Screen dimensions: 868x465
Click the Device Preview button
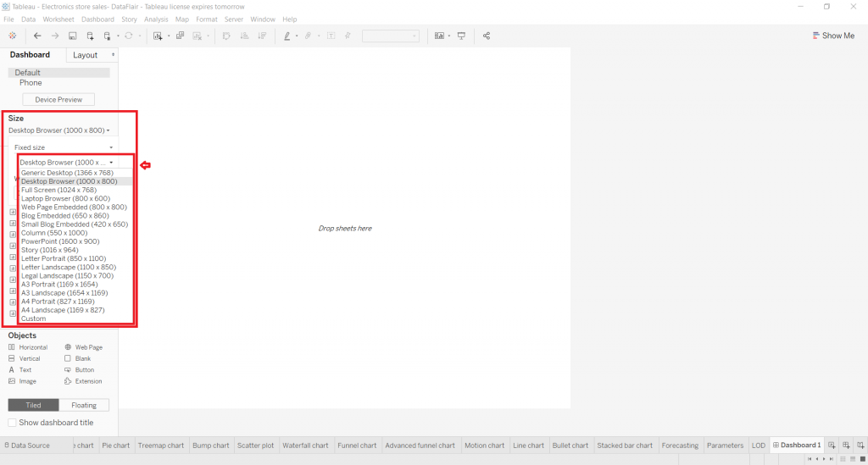coord(58,100)
